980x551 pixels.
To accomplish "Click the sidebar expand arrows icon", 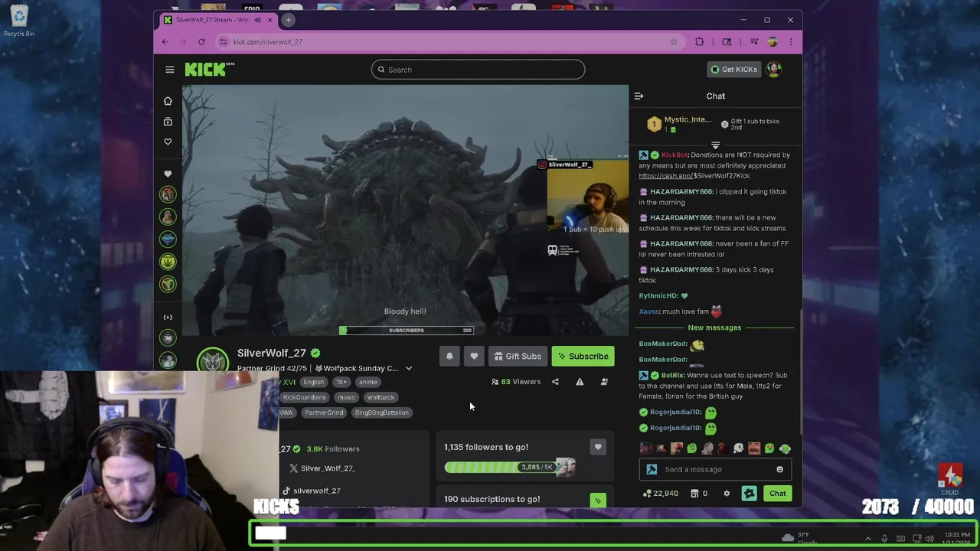I will [x=168, y=317].
